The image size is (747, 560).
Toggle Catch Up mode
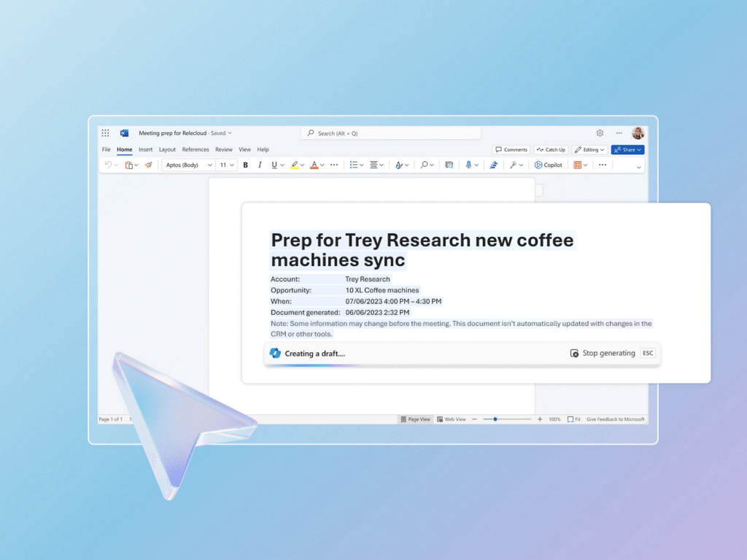(x=551, y=149)
